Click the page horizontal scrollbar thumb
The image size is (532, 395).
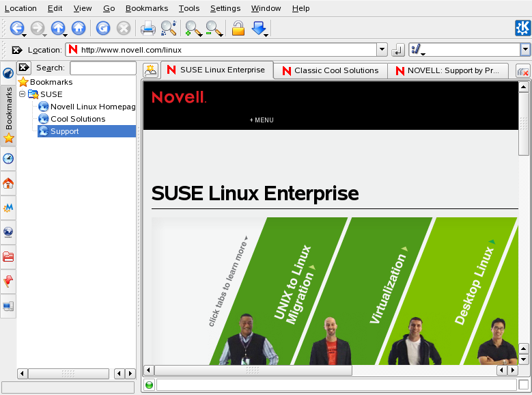click(x=253, y=370)
